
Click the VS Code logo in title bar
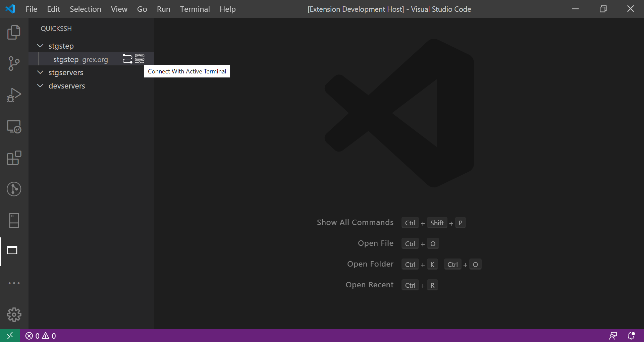point(10,9)
